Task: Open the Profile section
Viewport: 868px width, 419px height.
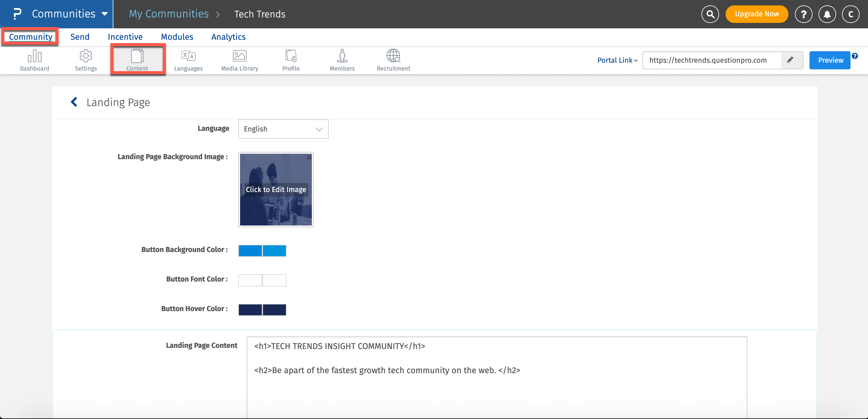Action: (x=290, y=60)
